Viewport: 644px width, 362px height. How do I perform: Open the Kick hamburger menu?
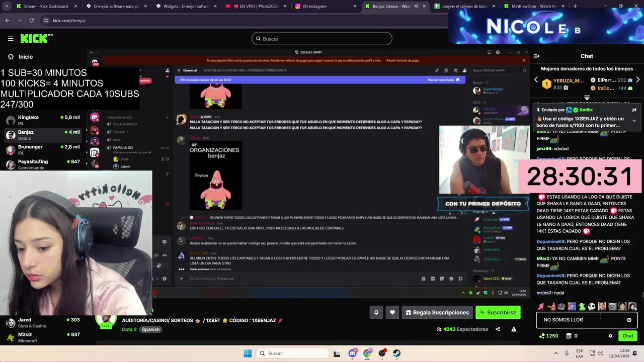11,39
